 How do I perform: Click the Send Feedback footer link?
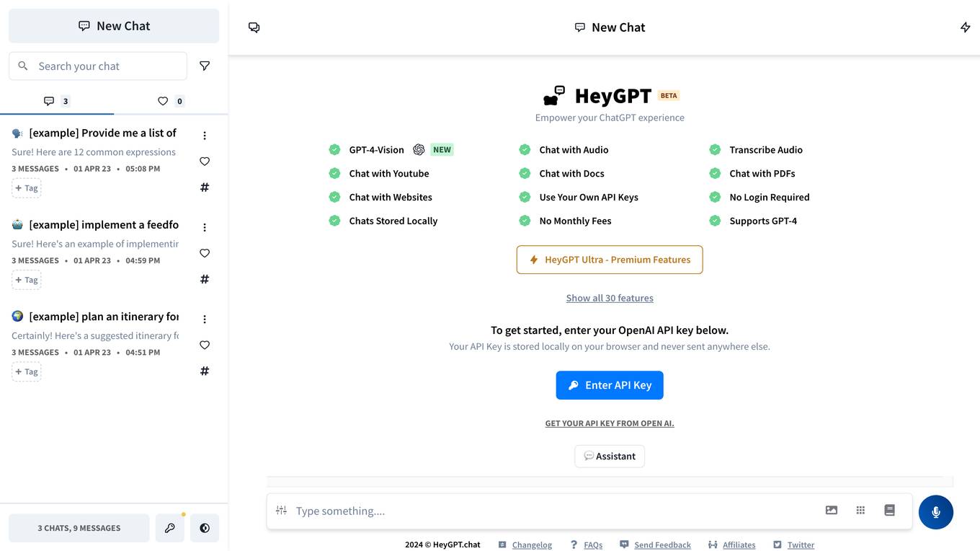[x=662, y=545]
